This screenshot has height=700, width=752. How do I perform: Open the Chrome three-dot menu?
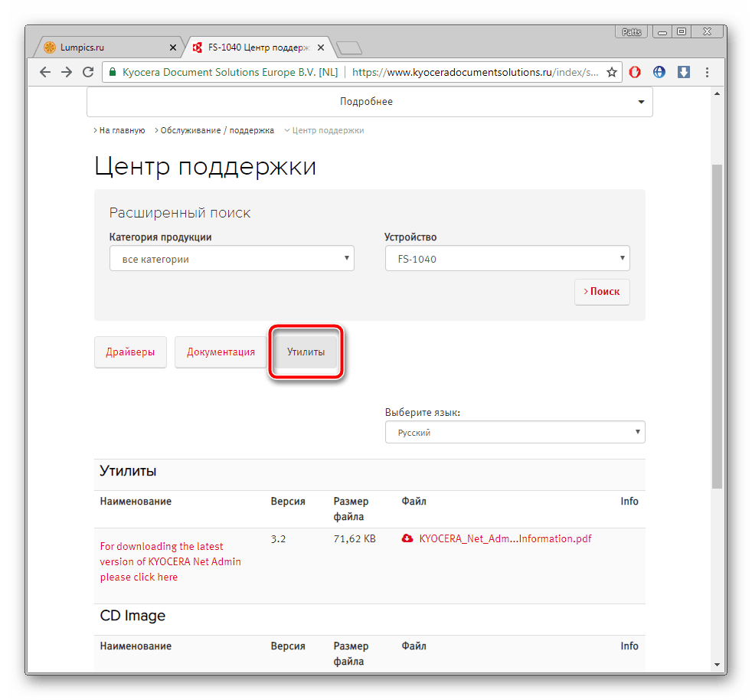[x=707, y=72]
